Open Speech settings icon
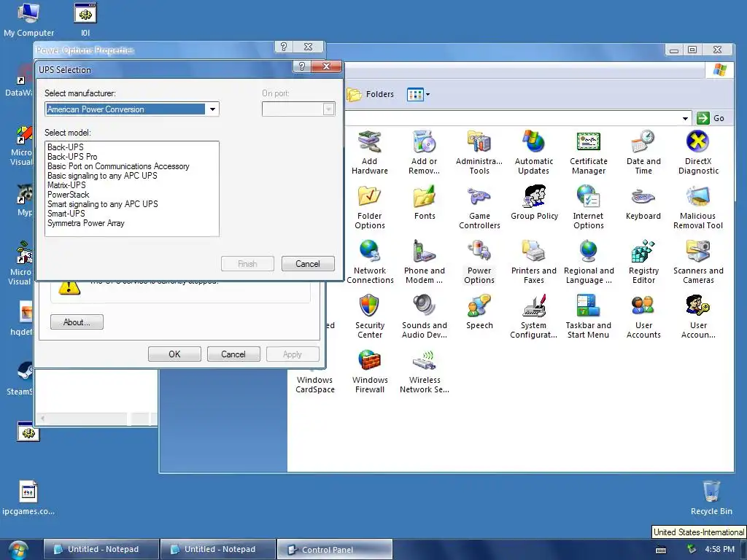 479,312
